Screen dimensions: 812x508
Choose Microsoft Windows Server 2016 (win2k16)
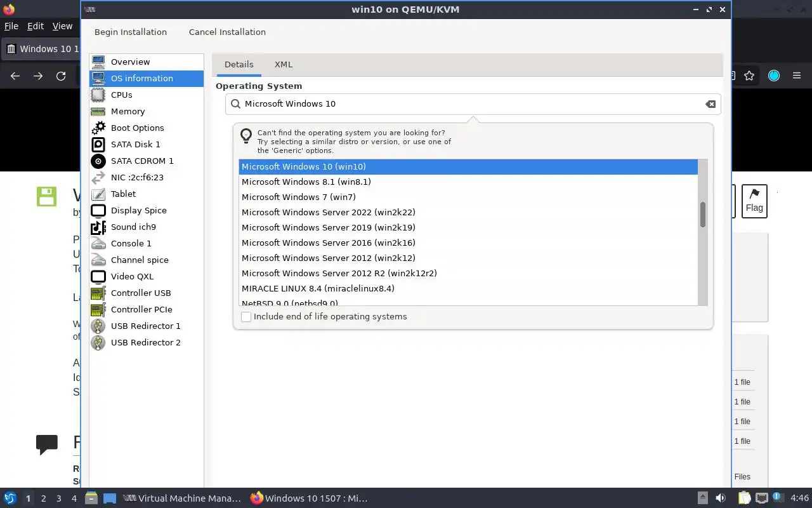point(468,243)
